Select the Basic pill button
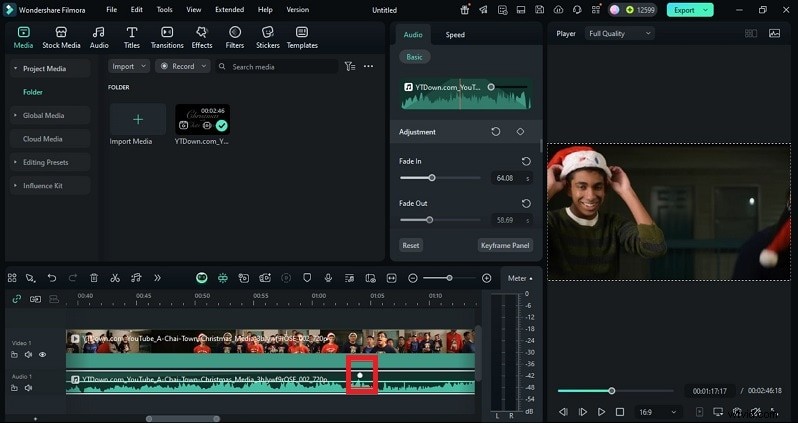The width and height of the screenshot is (798, 424). 414,57
